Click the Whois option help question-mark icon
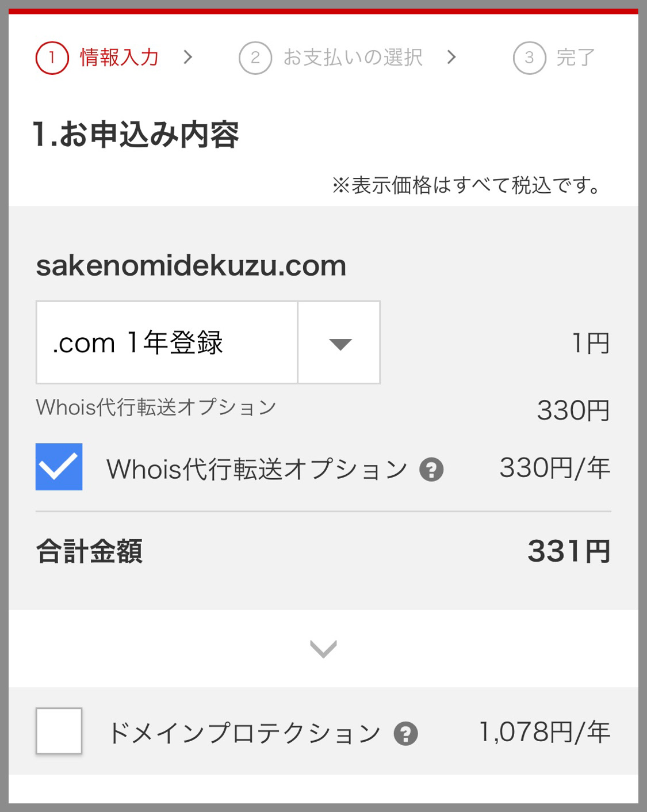 pos(431,470)
